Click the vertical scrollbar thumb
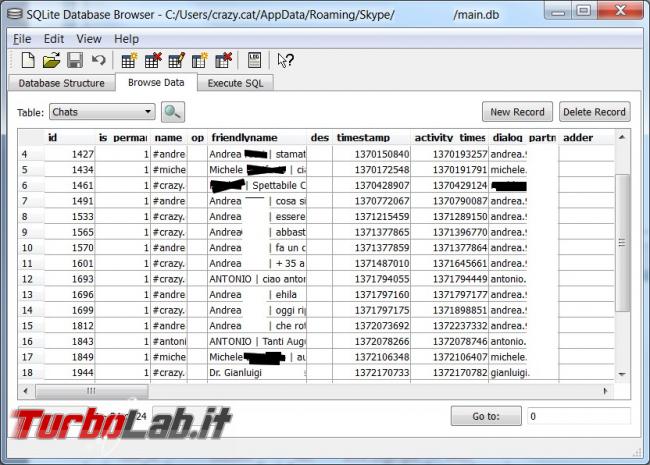The height and width of the screenshot is (465, 650). 622,242
